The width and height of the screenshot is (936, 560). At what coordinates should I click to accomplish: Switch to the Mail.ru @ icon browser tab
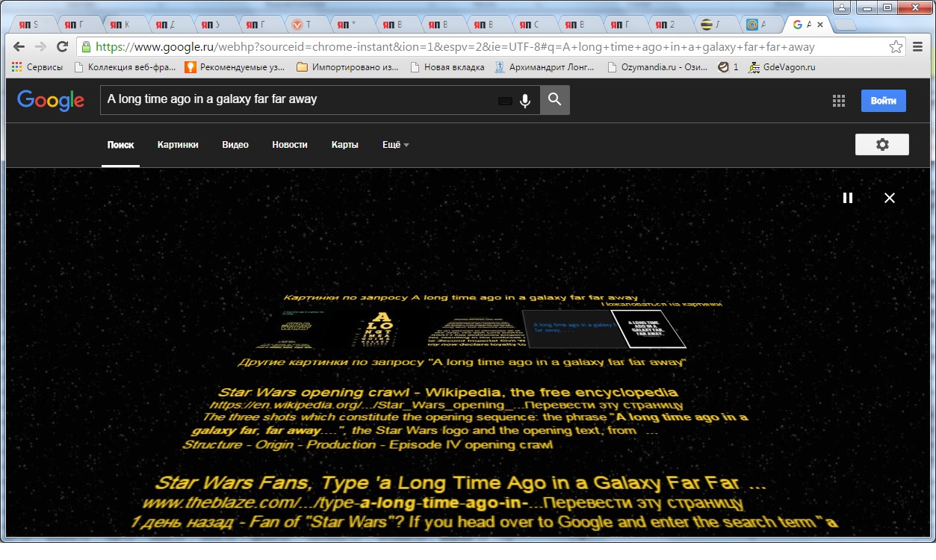coord(762,25)
